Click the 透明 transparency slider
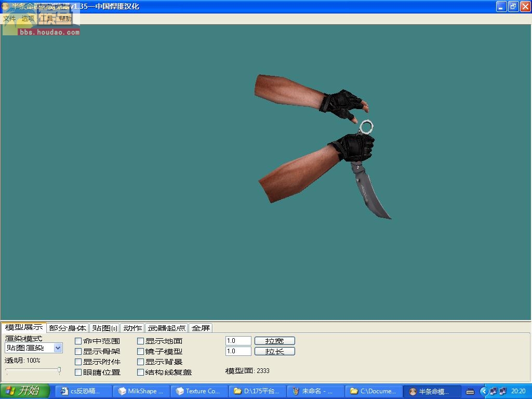 (x=33, y=370)
